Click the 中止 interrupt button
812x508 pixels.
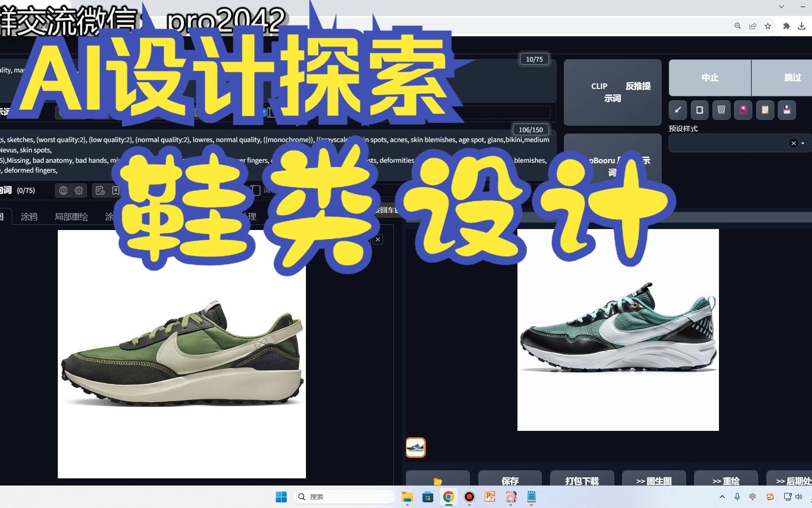pos(710,78)
